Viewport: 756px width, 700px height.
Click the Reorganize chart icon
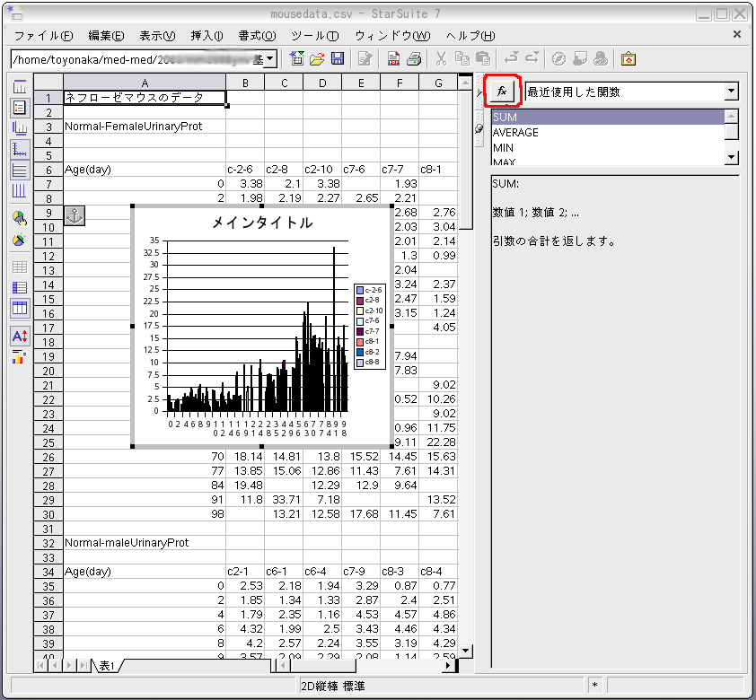(19, 357)
